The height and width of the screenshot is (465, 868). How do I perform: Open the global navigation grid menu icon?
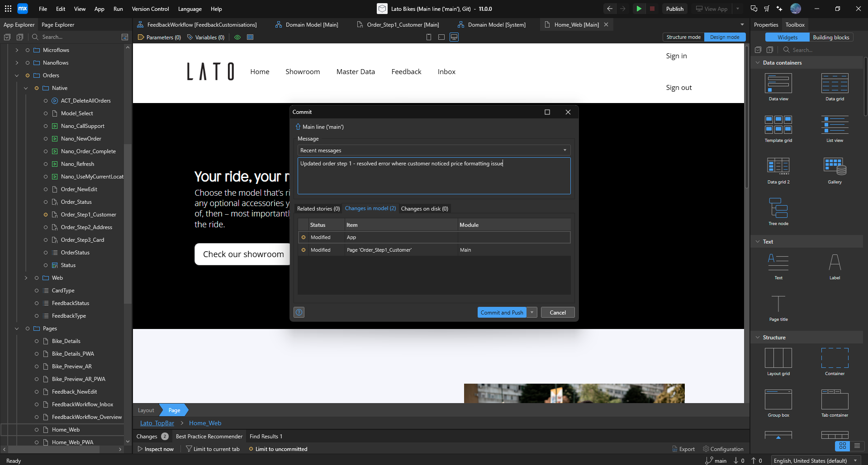coord(8,9)
